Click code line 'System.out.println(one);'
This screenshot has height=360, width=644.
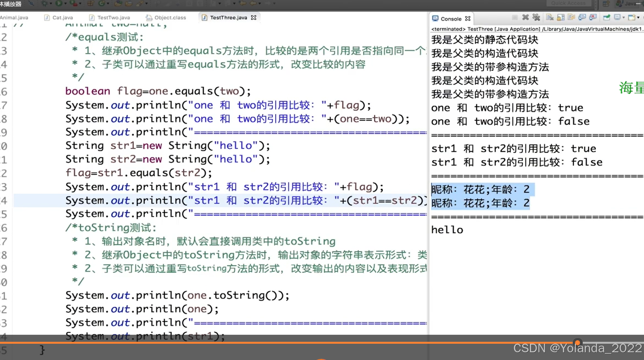coord(142,309)
